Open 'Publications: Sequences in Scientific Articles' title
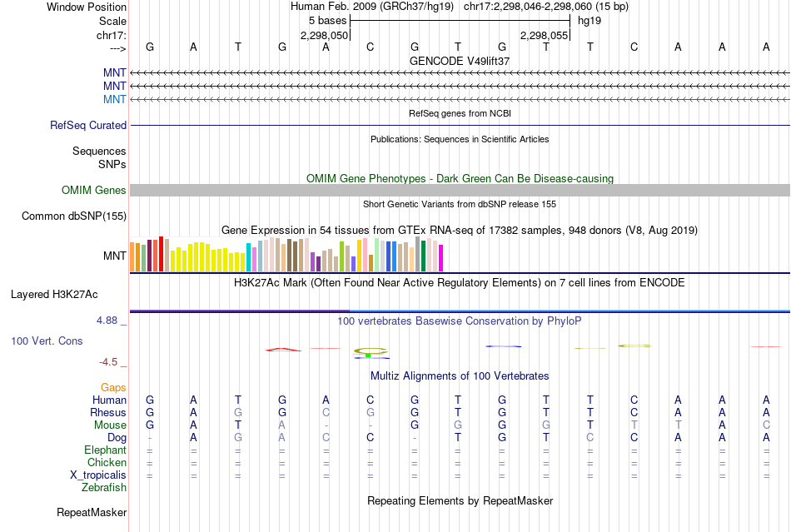The height and width of the screenshot is (532, 791). click(460, 139)
